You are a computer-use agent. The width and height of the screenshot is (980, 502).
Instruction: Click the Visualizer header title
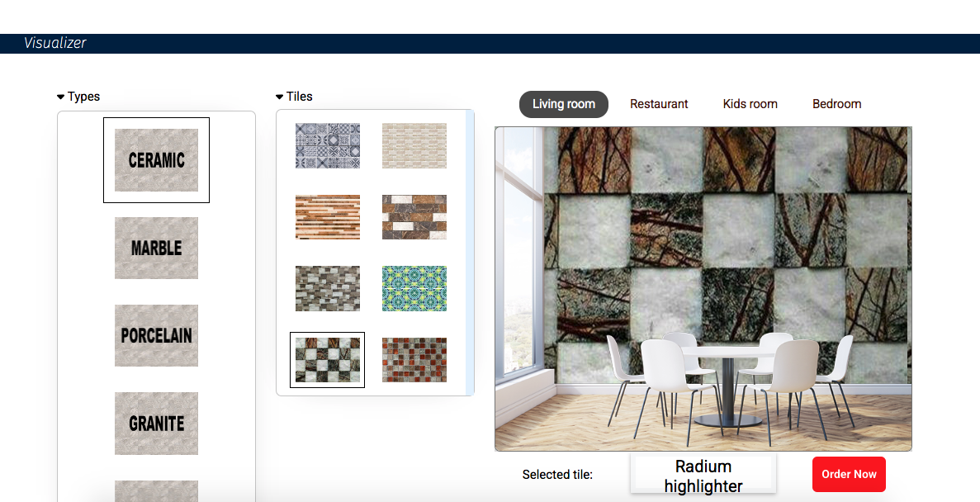point(55,43)
